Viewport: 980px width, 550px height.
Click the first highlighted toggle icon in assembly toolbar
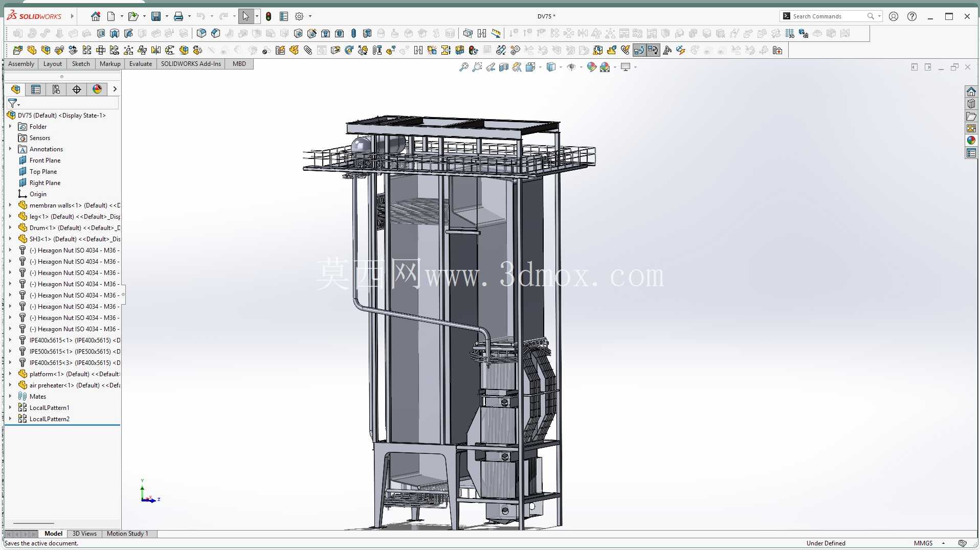639,50
